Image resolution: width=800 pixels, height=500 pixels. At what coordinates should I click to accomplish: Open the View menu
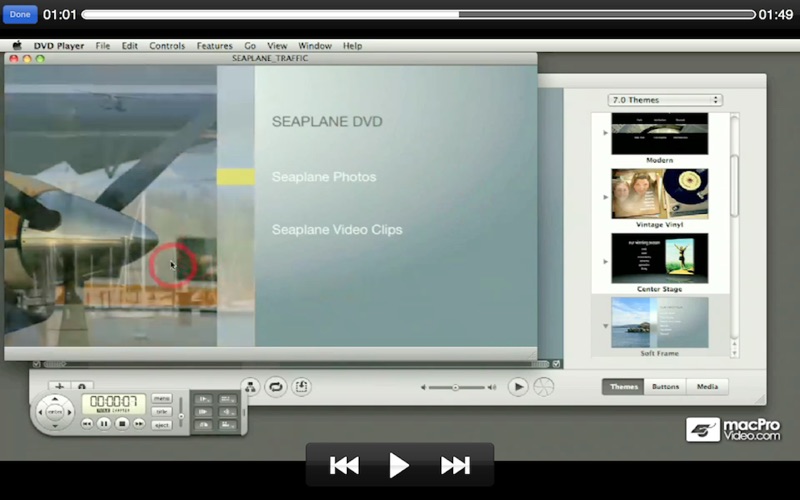277,46
